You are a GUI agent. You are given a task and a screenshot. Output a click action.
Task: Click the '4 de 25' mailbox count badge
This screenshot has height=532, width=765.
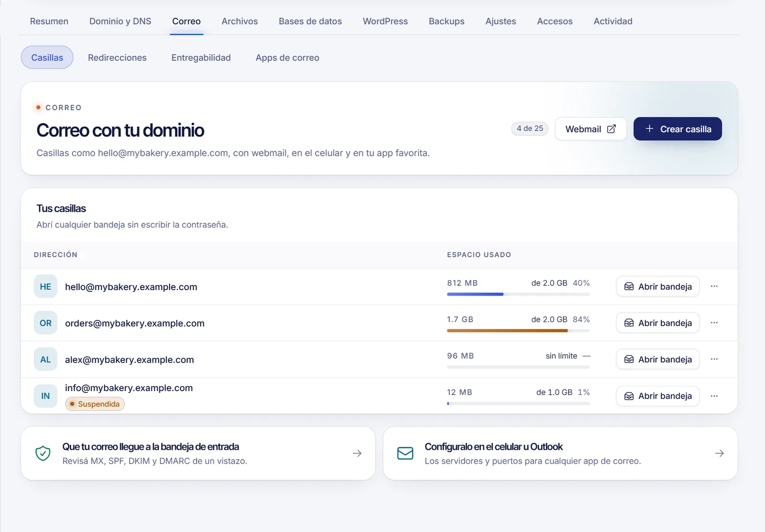click(530, 129)
